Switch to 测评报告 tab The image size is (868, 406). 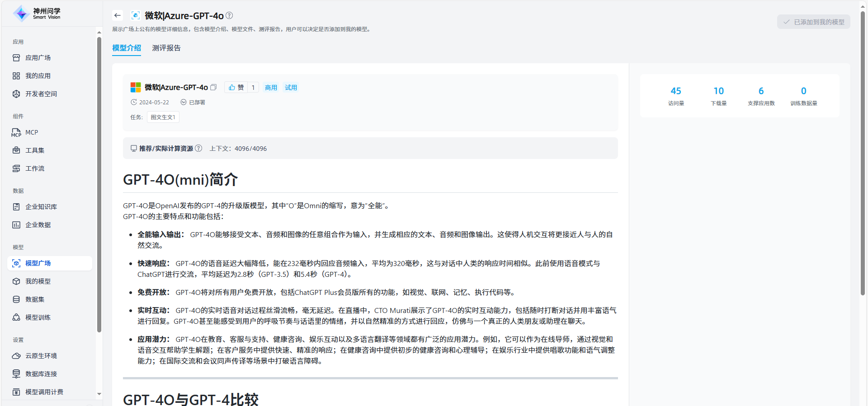pyautogui.click(x=166, y=48)
